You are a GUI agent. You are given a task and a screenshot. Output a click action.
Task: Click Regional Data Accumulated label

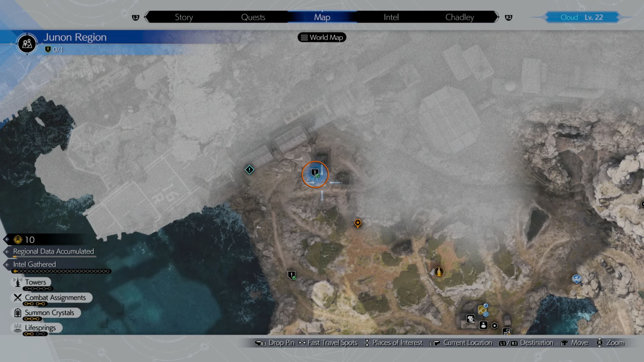[54, 251]
